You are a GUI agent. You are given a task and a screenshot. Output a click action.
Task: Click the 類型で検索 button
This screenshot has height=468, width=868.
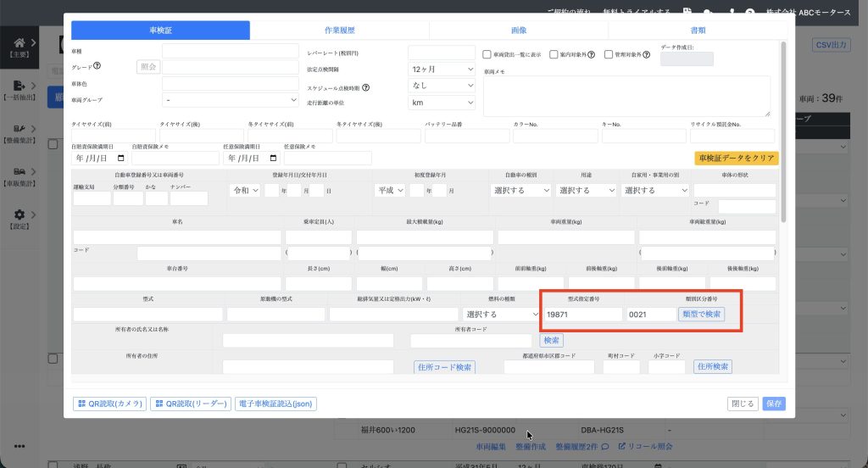[x=701, y=314]
